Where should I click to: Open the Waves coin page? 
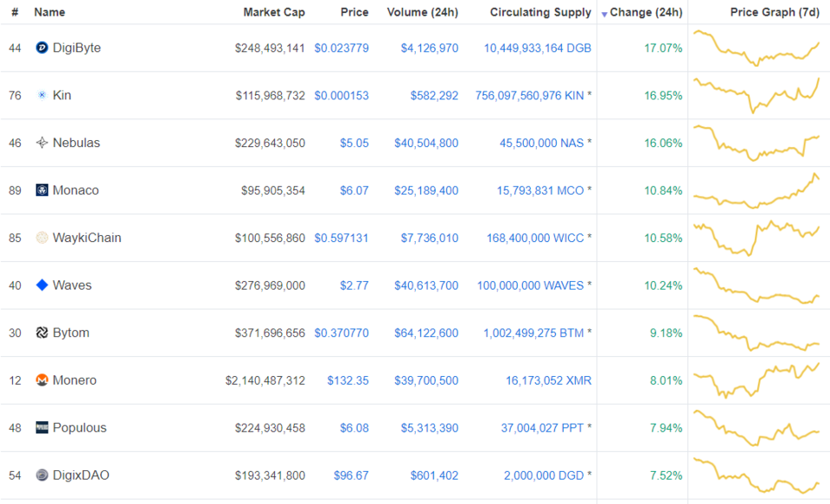point(72,284)
